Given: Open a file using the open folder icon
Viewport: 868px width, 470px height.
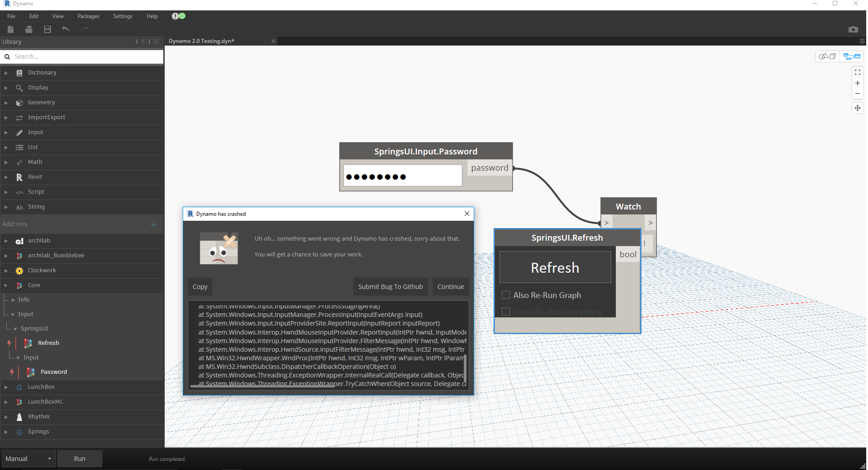Looking at the screenshot, I should 29,29.
